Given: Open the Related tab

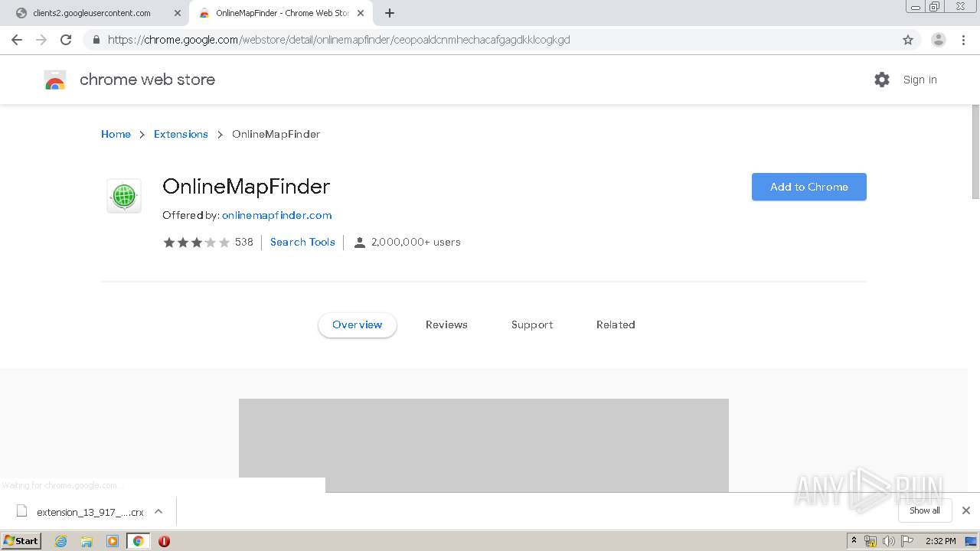Looking at the screenshot, I should 616,324.
